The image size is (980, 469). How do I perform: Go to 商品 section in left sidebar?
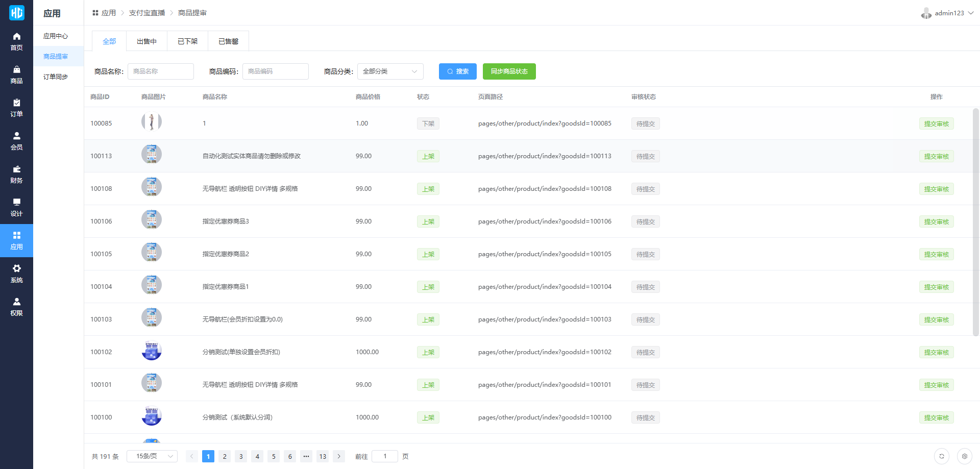point(16,75)
